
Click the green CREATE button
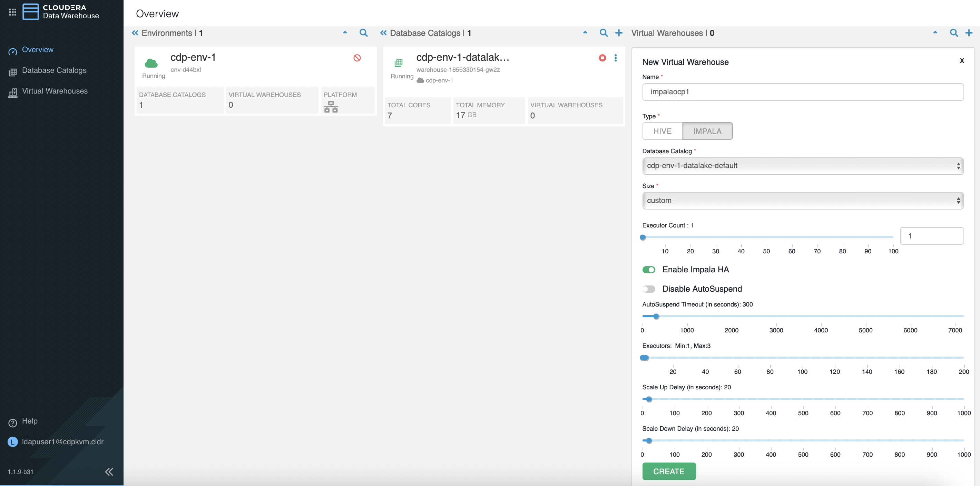click(x=669, y=471)
